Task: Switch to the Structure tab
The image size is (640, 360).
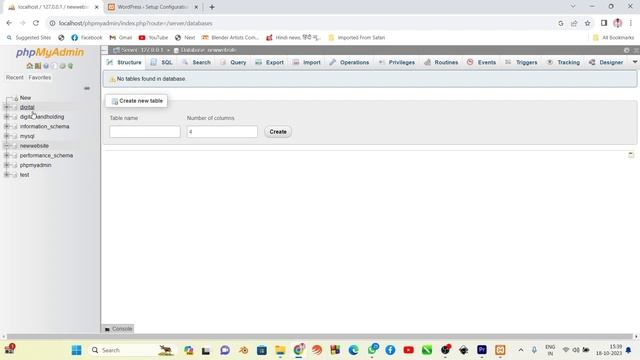Action: (124, 62)
